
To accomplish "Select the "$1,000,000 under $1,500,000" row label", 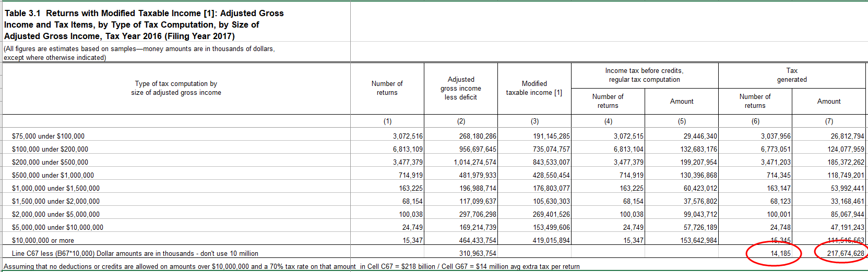I will (x=56, y=188).
